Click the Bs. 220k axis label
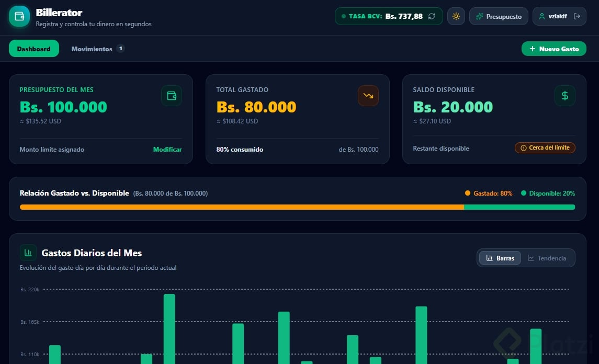Image resolution: width=599 pixels, height=364 pixels. [30, 290]
